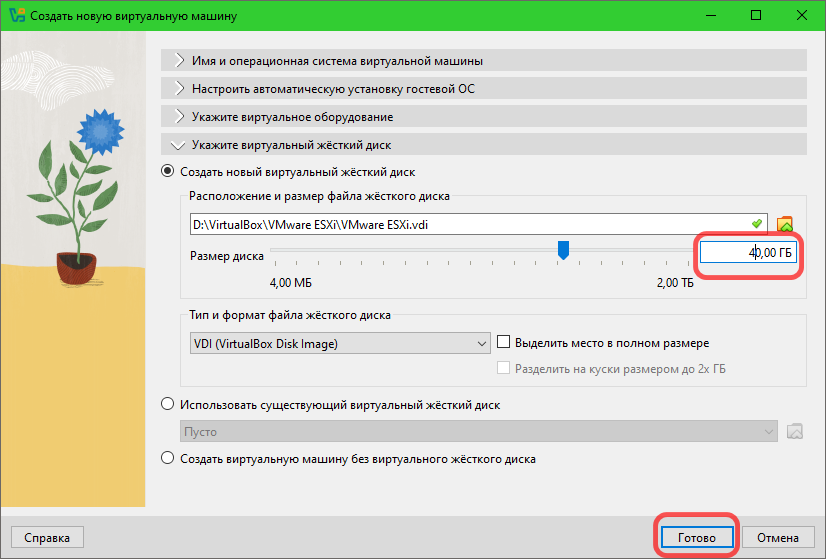Click the disk size slider handle

click(x=563, y=250)
